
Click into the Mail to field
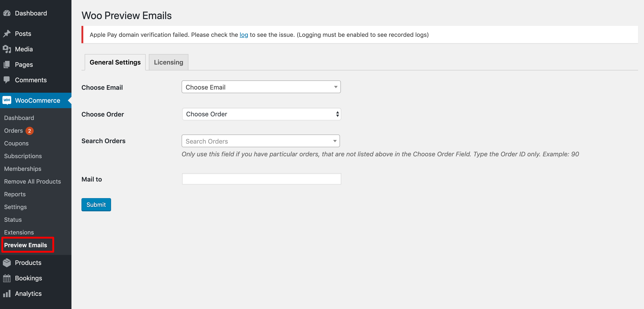[261, 179]
